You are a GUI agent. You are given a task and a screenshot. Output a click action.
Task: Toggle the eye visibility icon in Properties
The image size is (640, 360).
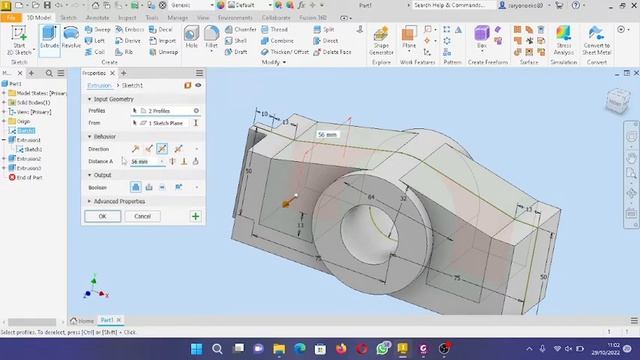point(198,85)
